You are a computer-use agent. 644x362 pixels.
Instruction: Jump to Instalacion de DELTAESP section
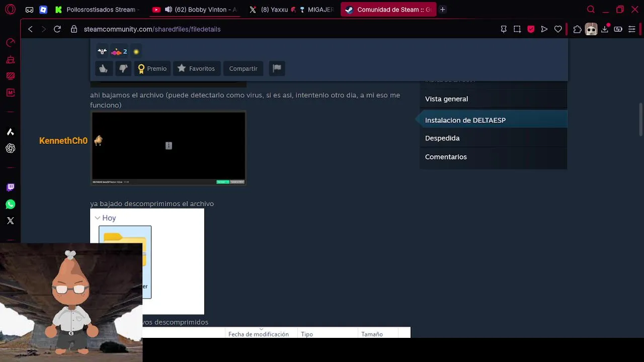(x=493, y=120)
